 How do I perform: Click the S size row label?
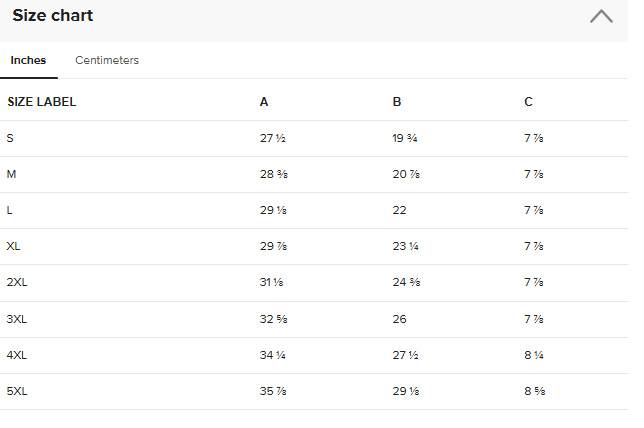[10, 138]
